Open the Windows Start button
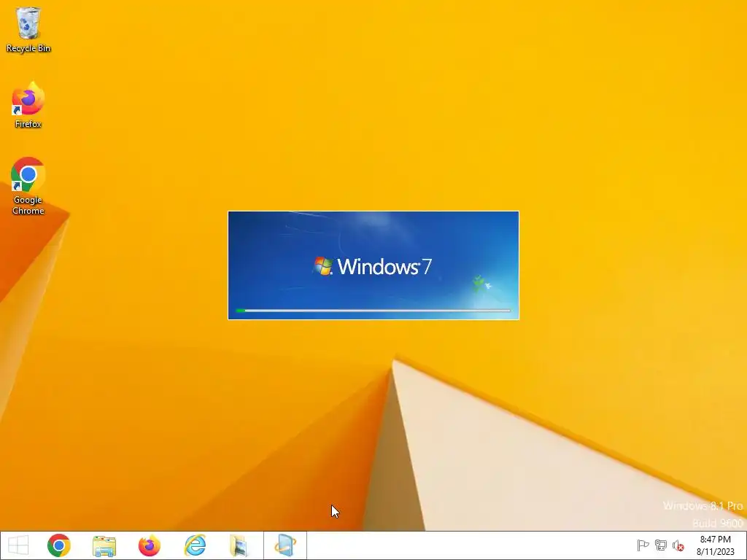The width and height of the screenshot is (747, 560). [x=18, y=545]
